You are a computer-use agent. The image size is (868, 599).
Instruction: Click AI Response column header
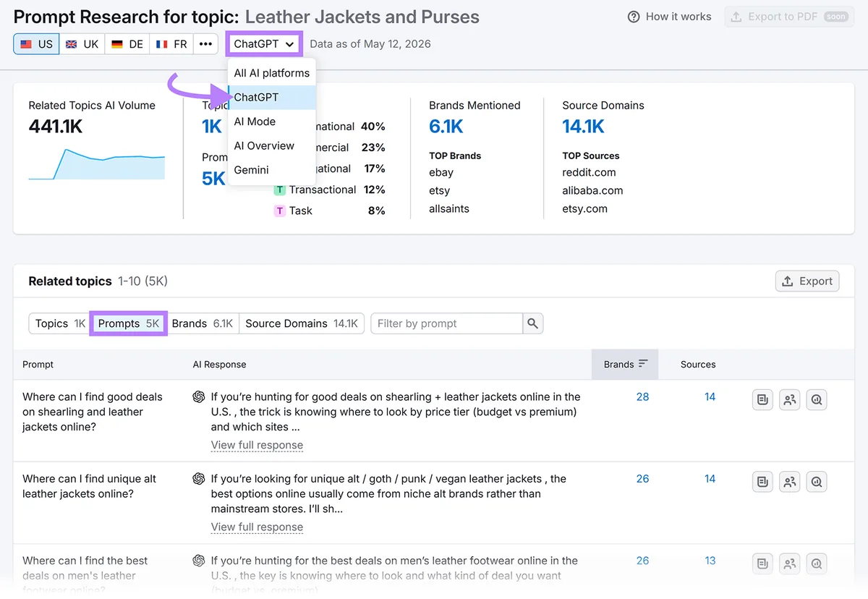pos(219,364)
